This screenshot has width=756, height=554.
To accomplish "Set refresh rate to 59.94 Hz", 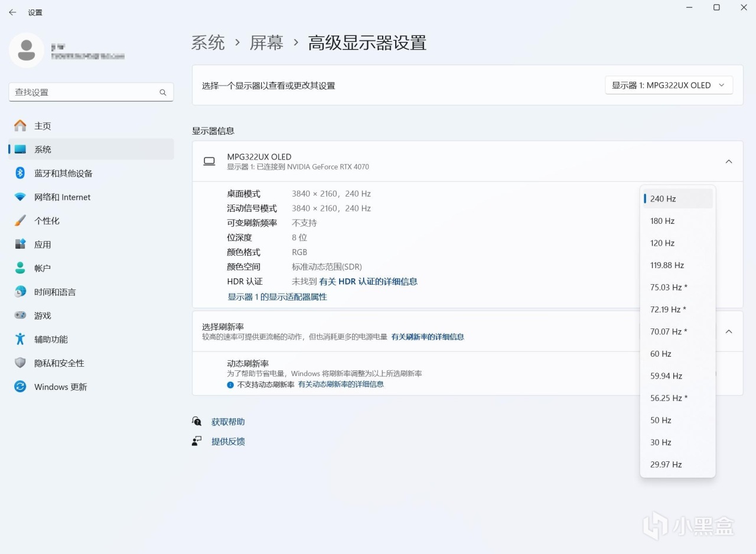I will [x=677, y=376].
